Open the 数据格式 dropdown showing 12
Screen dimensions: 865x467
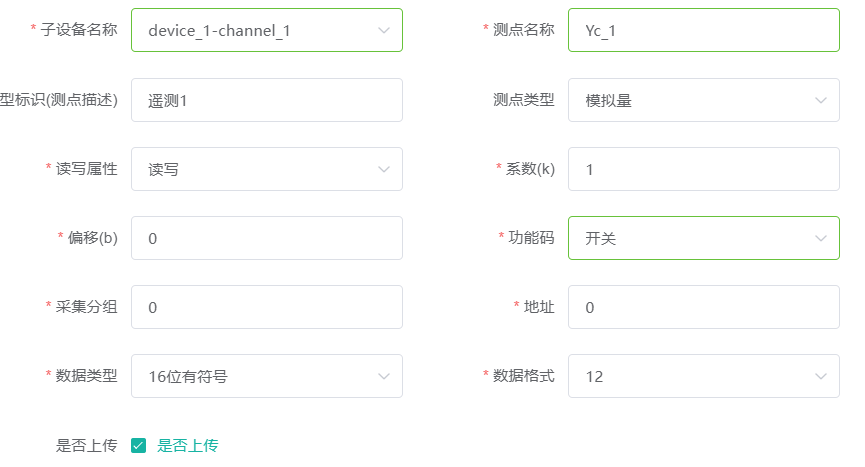coord(704,376)
